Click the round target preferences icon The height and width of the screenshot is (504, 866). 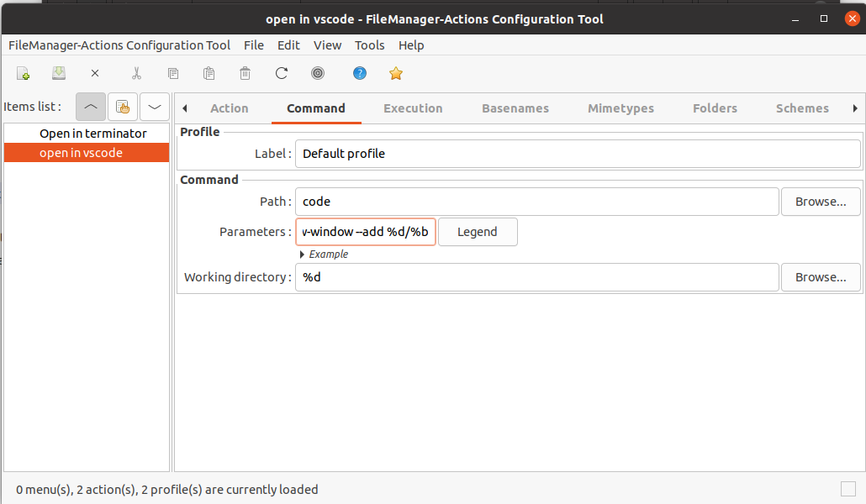(318, 73)
